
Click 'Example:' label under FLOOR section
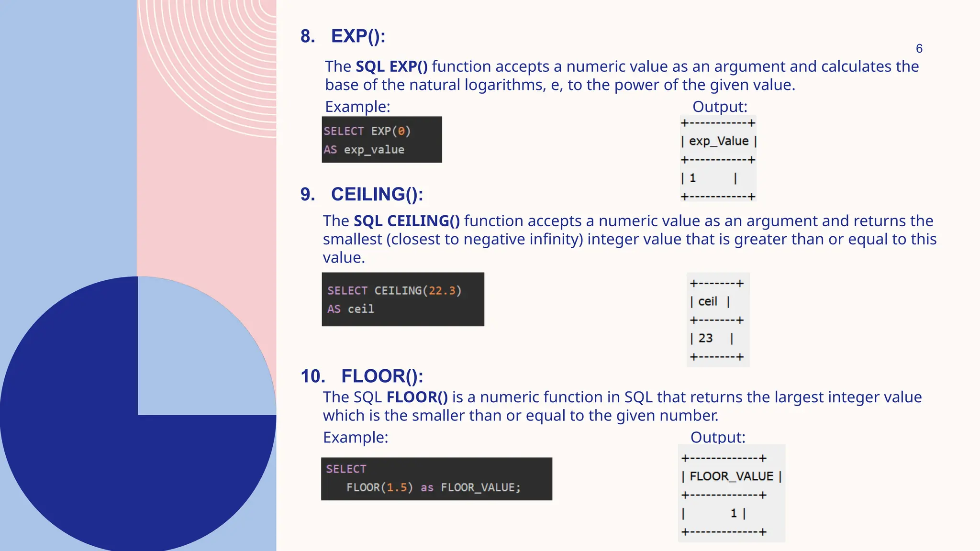(356, 437)
